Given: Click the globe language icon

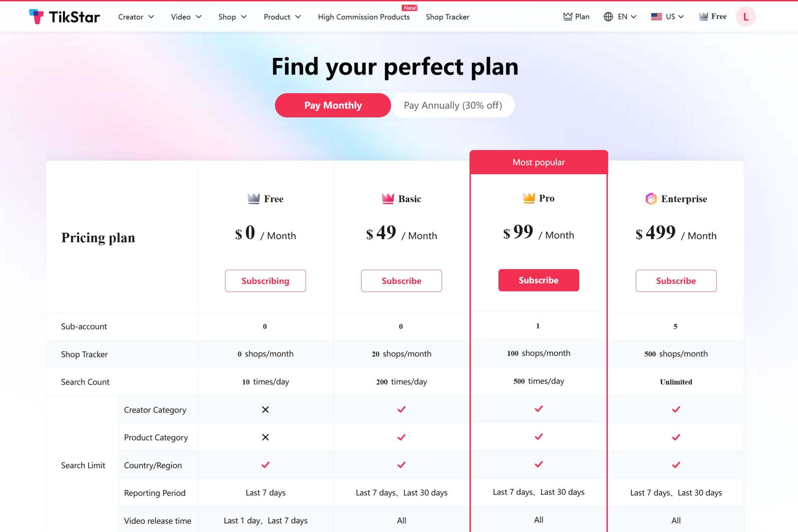Looking at the screenshot, I should [x=608, y=17].
